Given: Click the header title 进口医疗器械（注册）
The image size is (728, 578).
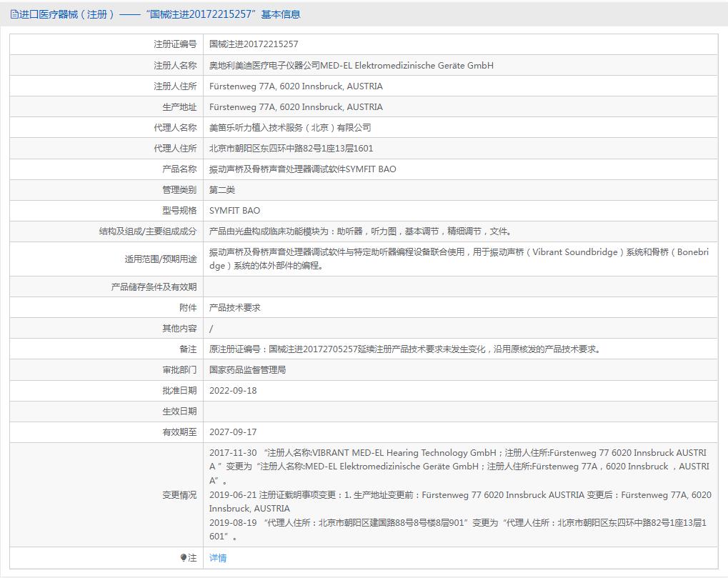Looking at the screenshot, I should click(66, 14).
